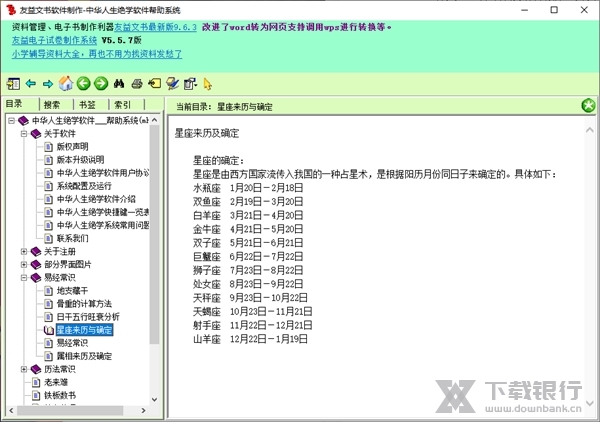The height and width of the screenshot is (422, 600).
Task: Click the 水瓶座 date line in content
Action: point(248,188)
